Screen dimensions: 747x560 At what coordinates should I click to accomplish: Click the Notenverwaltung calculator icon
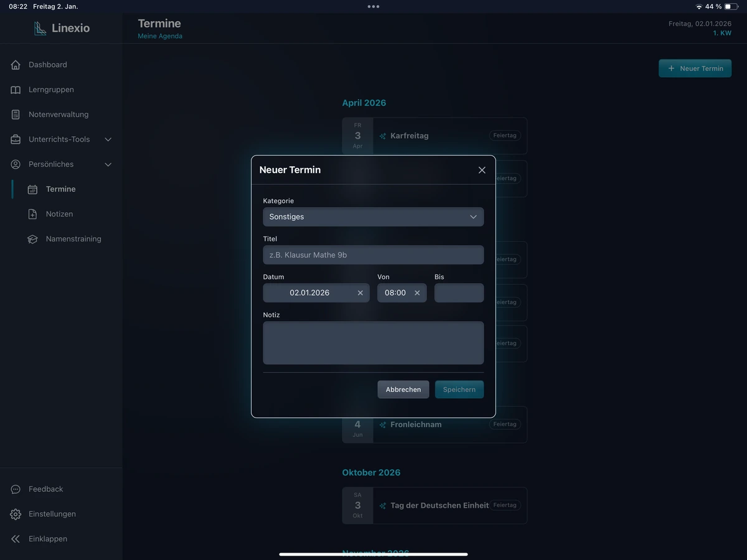16,114
